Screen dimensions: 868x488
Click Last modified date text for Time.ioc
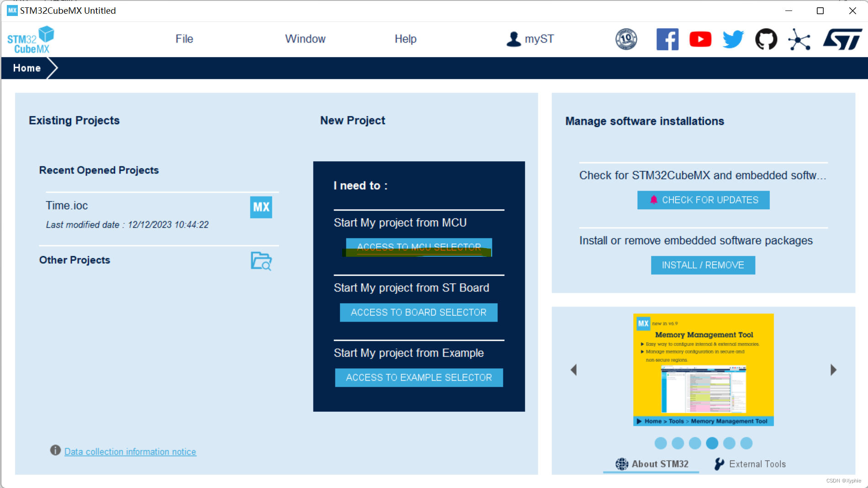127,225
